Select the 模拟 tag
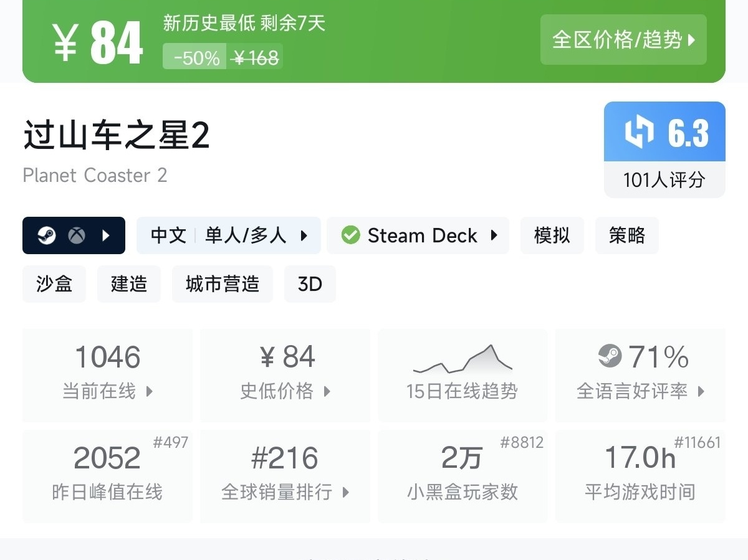This screenshot has height=560, width=748. (x=552, y=235)
